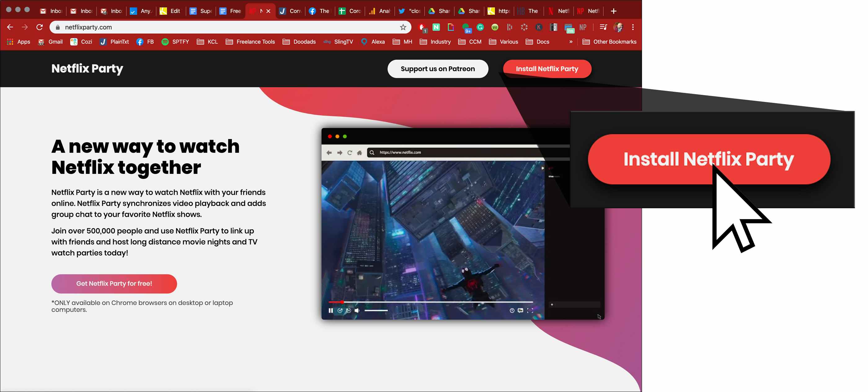
Task: Open the NP Netflix Party extension
Action: point(582,27)
